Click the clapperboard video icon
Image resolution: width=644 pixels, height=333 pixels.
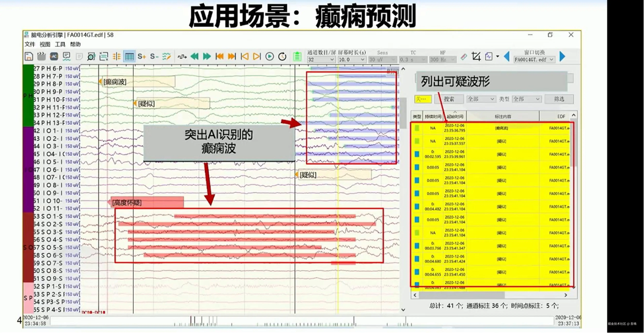pos(41,57)
